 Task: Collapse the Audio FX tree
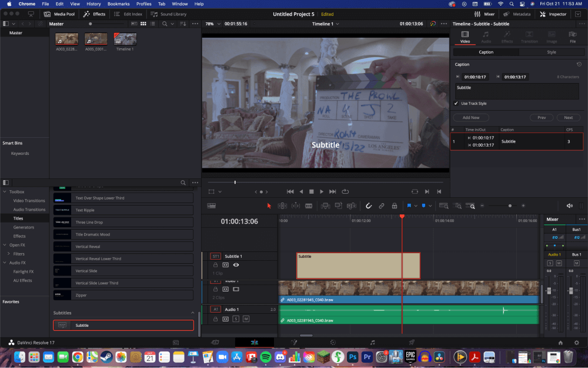click(5, 263)
